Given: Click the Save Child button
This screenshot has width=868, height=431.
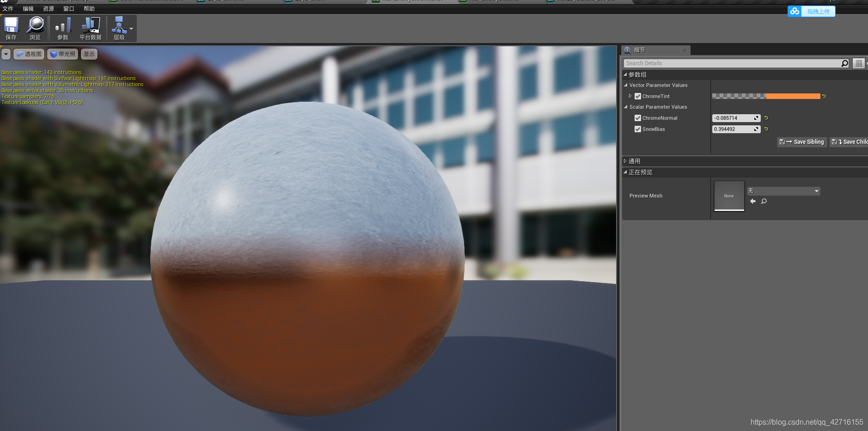Looking at the screenshot, I should pos(850,142).
